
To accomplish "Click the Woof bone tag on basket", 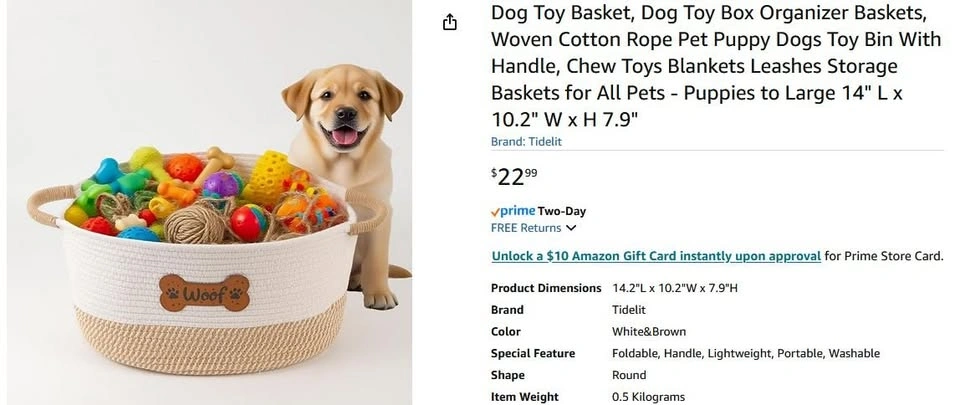I will (x=204, y=292).
